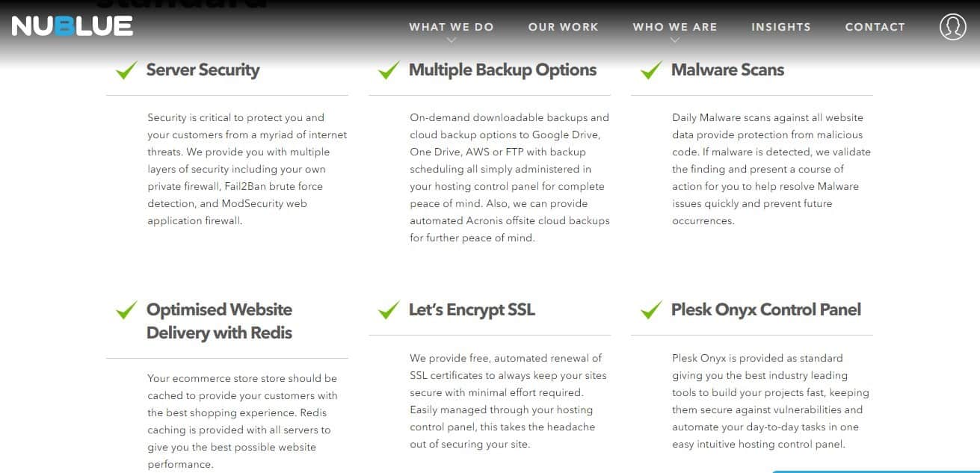This screenshot has height=473, width=980.
Task: Open the Contact page link
Action: (875, 27)
